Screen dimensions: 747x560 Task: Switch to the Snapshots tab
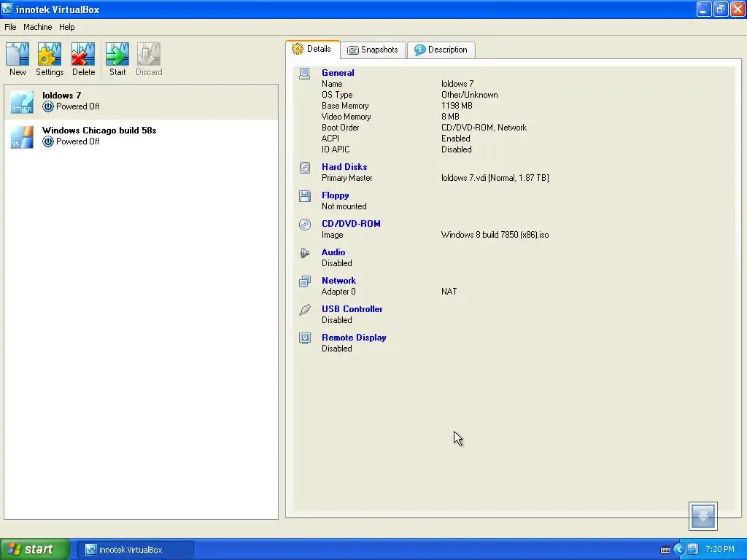373,50
